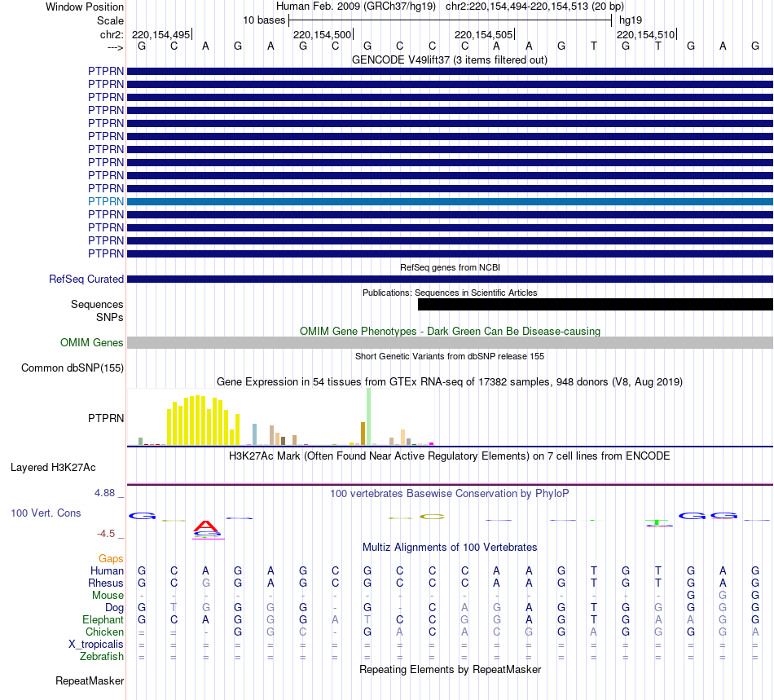
Task: Select the Human alignment row label
Action: click(107, 570)
